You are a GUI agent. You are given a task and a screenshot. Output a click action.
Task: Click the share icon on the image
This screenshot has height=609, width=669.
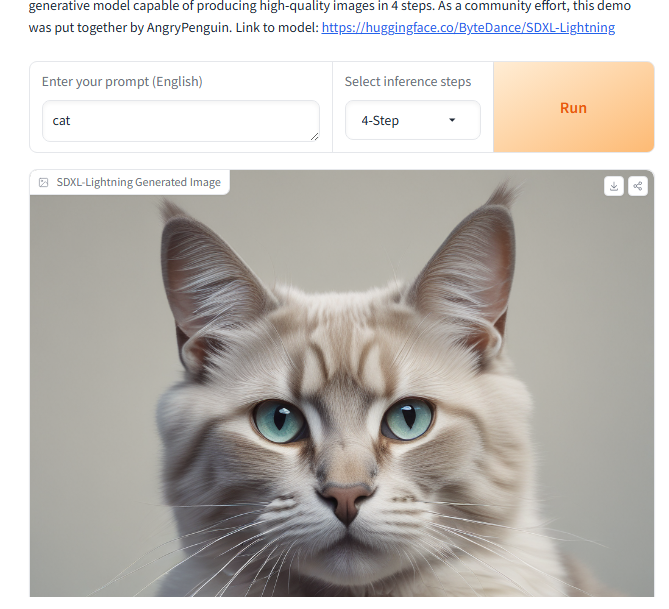coord(637,186)
